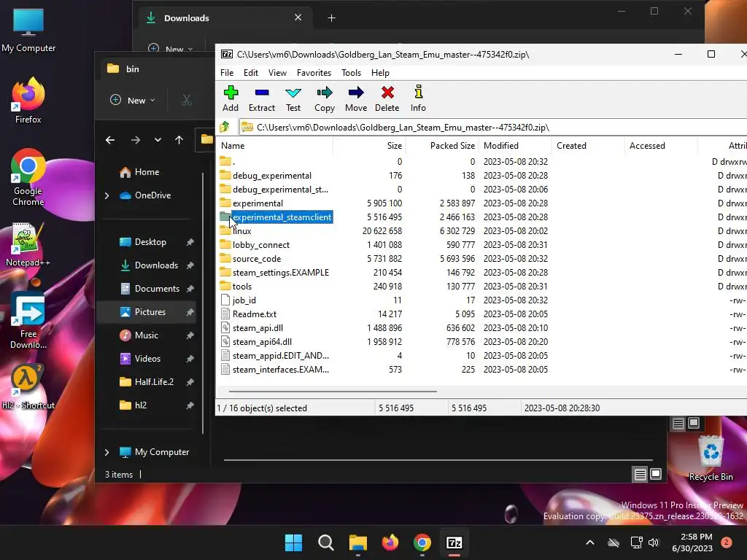The image size is (747, 560).
Task: Sort by Packed Size column header
Action: coord(441,146)
